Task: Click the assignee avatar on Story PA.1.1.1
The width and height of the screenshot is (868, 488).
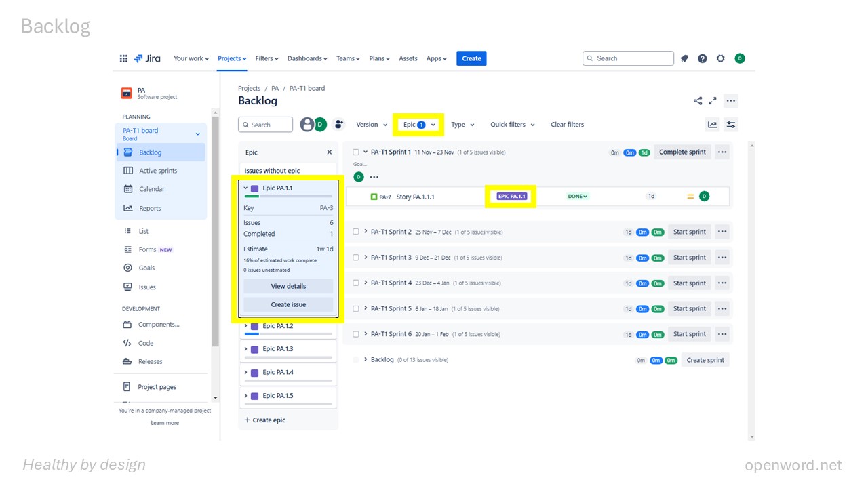Action: tap(704, 197)
